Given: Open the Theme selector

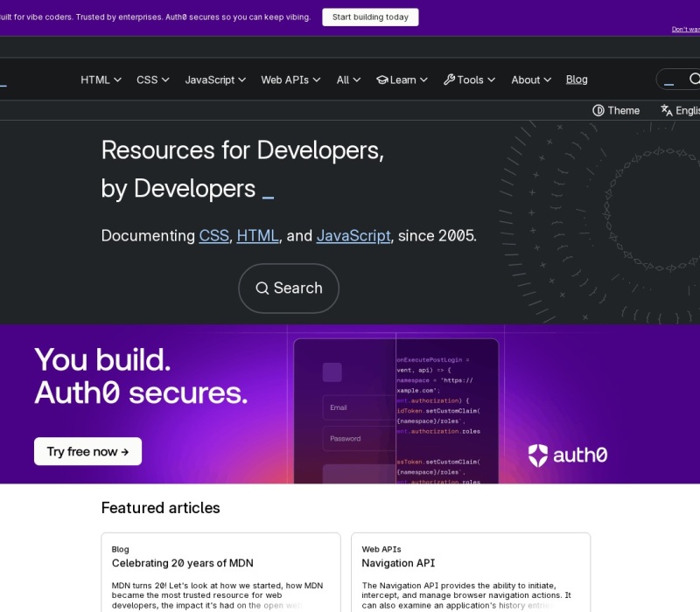Looking at the screenshot, I should [x=616, y=110].
